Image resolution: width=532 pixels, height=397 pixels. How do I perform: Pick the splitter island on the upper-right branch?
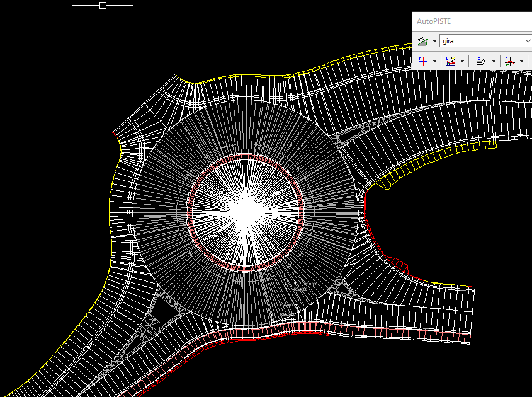click(x=349, y=136)
